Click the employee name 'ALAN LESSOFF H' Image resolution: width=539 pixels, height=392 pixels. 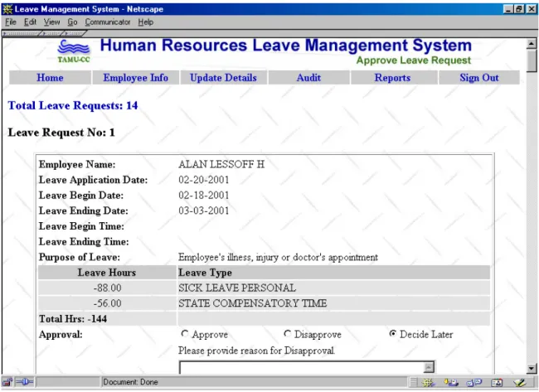click(221, 165)
